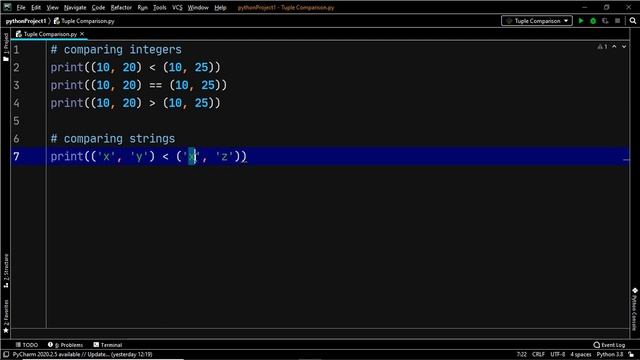Image resolution: width=640 pixels, height=360 pixels.
Task: Close the Tuple Comparison.py tab
Action: [82, 34]
